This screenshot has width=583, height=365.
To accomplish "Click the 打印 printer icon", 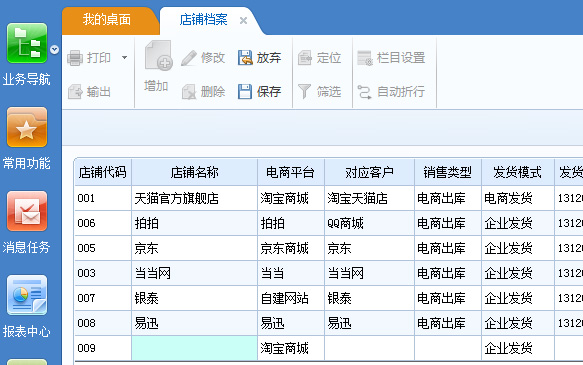I will pos(75,58).
